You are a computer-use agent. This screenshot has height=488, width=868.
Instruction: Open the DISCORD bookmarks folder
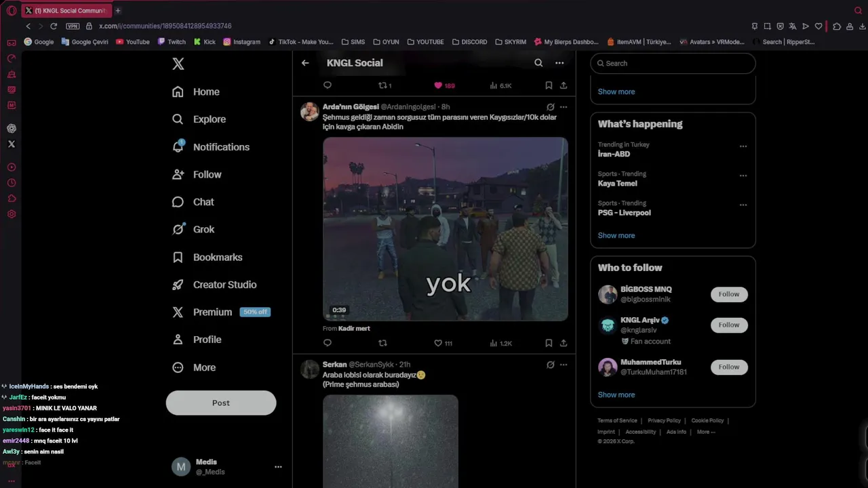click(469, 41)
